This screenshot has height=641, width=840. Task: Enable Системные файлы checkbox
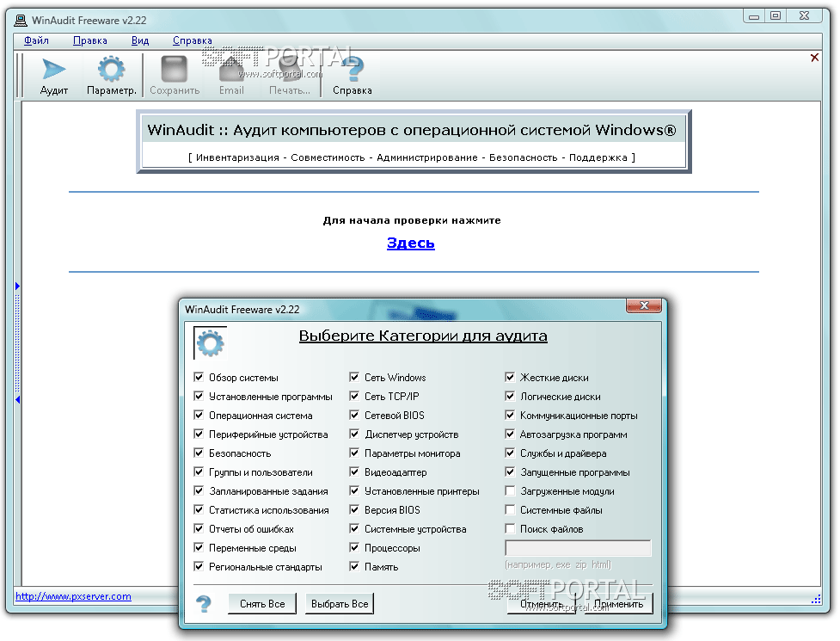(510, 509)
